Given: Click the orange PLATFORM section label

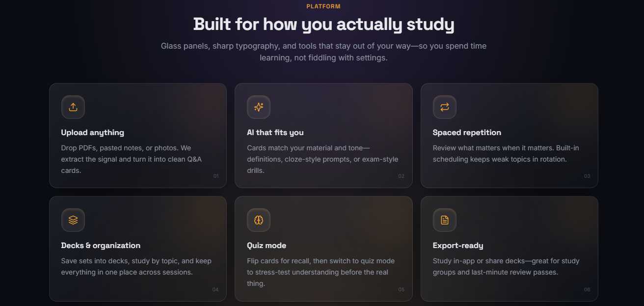Looking at the screenshot, I should [x=323, y=6].
